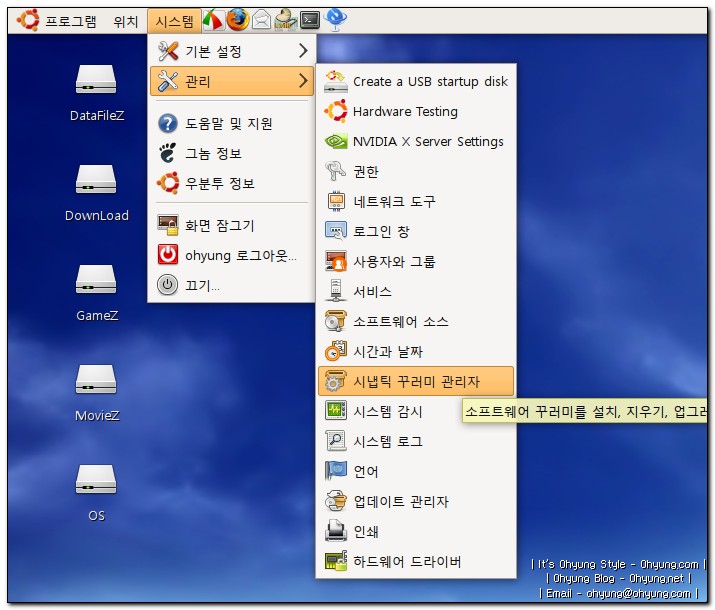Viewport: 715px width, 610px height.
Task: Open 서비스 services entry
Action: point(416,292)
